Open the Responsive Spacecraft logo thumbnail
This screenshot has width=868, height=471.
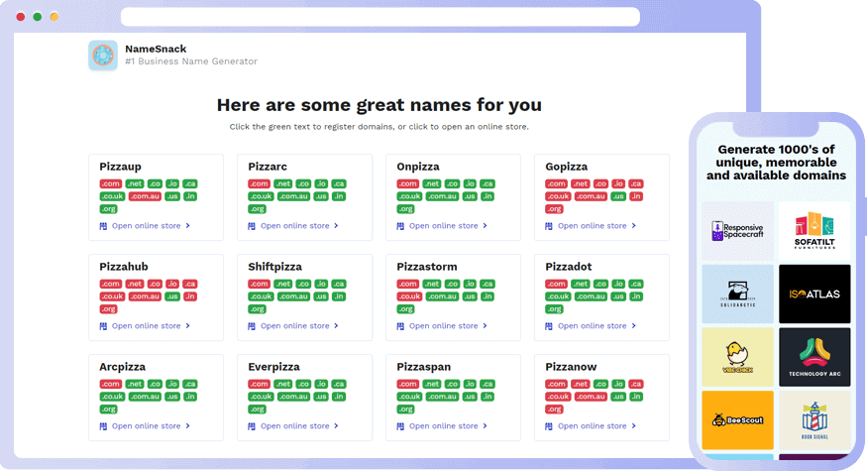[x=737, y=230]
